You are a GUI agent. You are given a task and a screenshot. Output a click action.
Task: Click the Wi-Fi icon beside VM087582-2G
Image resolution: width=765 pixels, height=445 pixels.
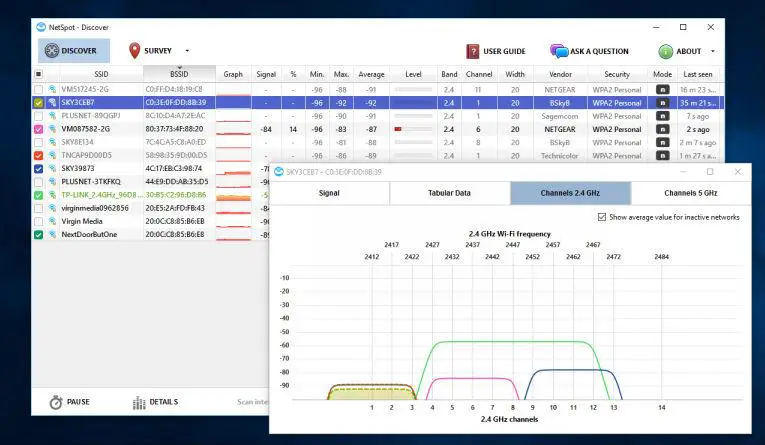click(52, 129)
